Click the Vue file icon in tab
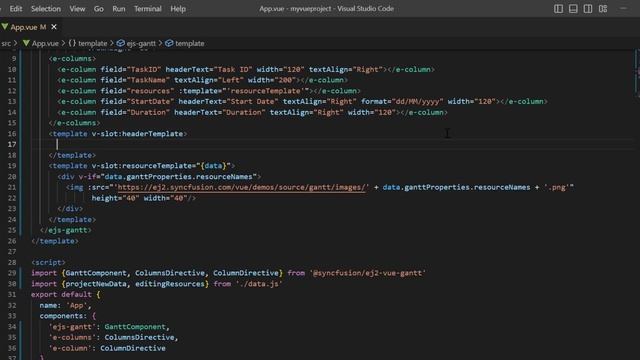 tap(5, 27)
